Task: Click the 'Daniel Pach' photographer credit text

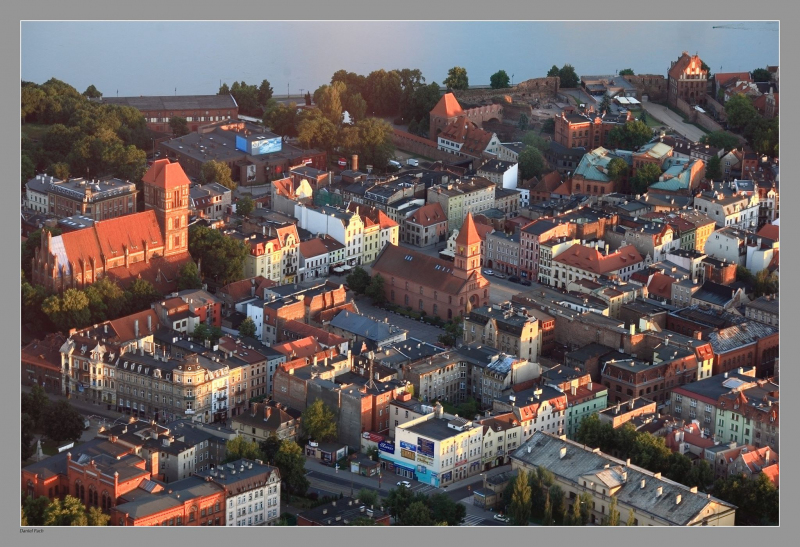Action: pyautogui.click(x=32, y=531)
